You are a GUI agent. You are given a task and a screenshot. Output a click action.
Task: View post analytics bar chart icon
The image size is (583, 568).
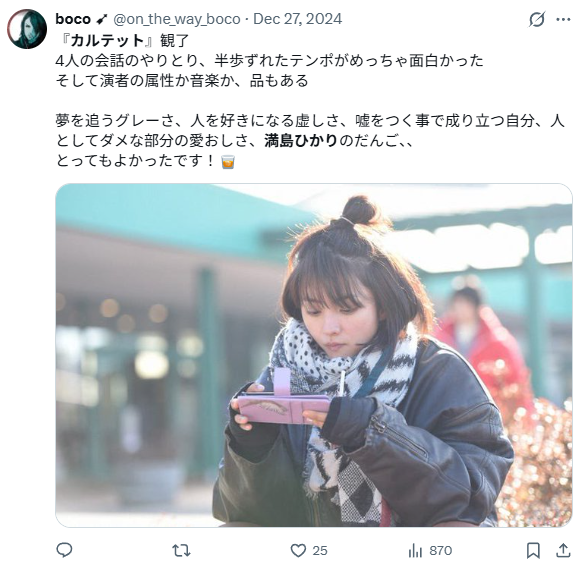click(x=415, y=551)
